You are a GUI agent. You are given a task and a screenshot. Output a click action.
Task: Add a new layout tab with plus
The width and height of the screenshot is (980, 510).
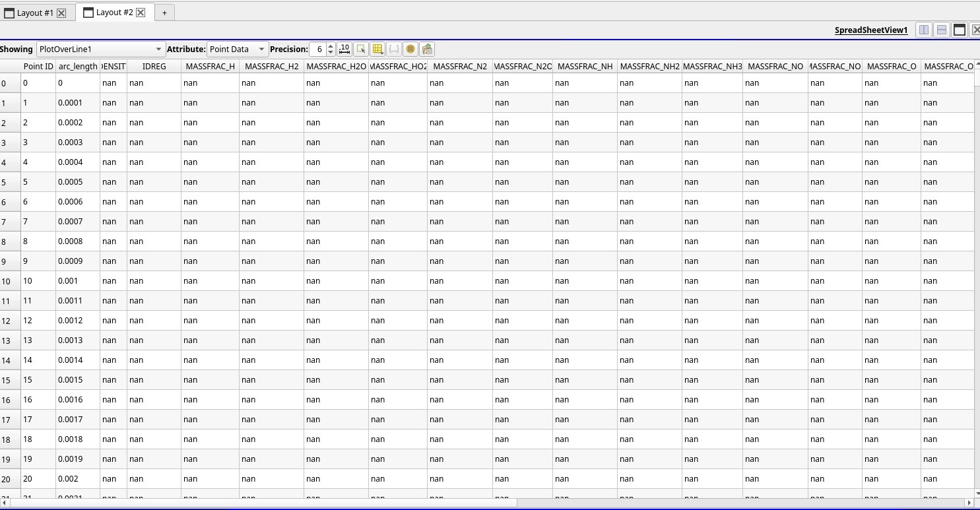[164, 13]
